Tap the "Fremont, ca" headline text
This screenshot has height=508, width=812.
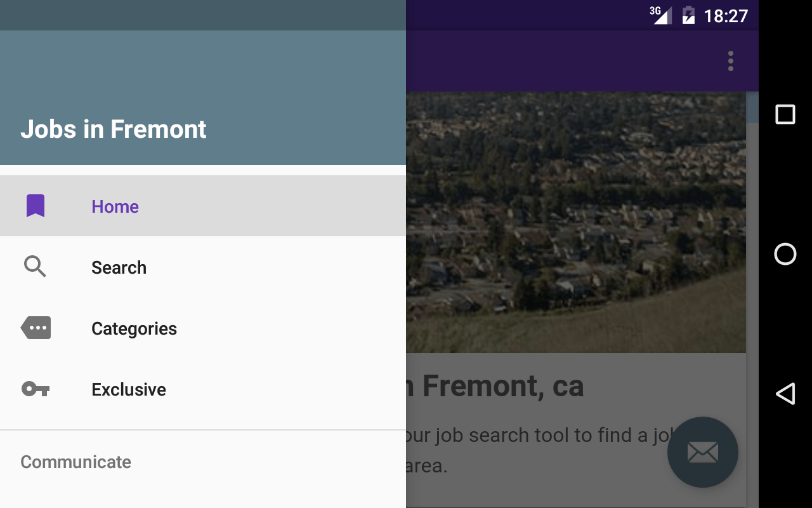[502, 386]
